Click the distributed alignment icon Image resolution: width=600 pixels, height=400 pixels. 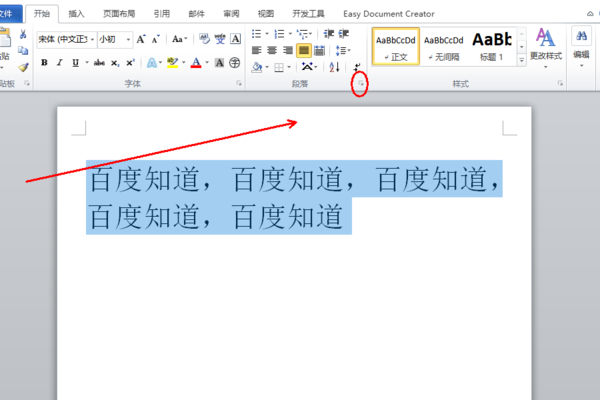click(x=319, y=50)
